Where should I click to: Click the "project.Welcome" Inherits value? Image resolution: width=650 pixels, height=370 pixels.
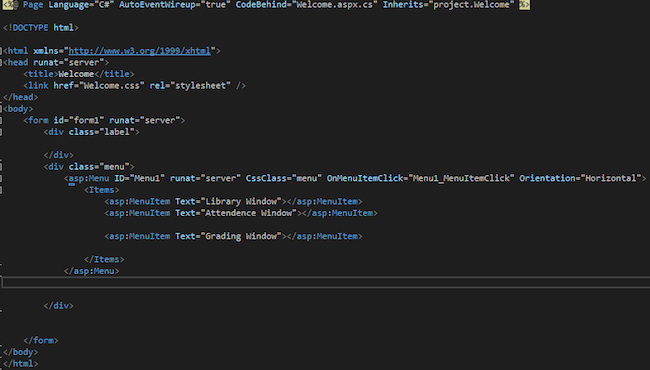(473, 5)
